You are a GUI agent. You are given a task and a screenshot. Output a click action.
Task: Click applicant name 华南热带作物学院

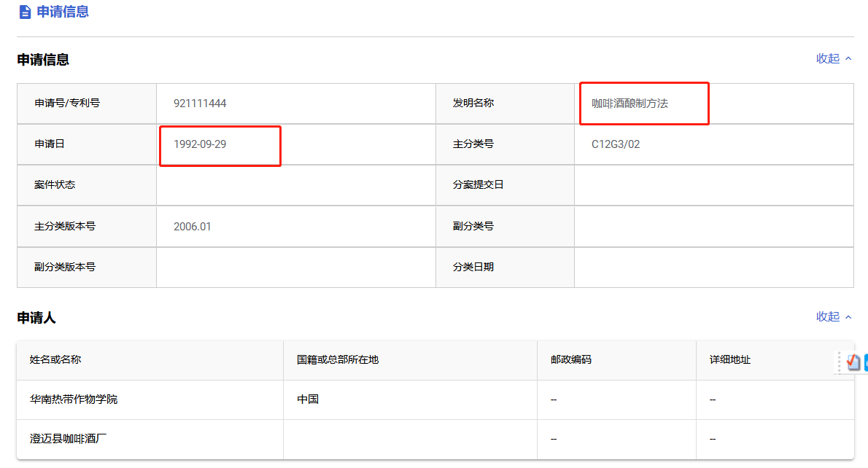coord(74,399)
